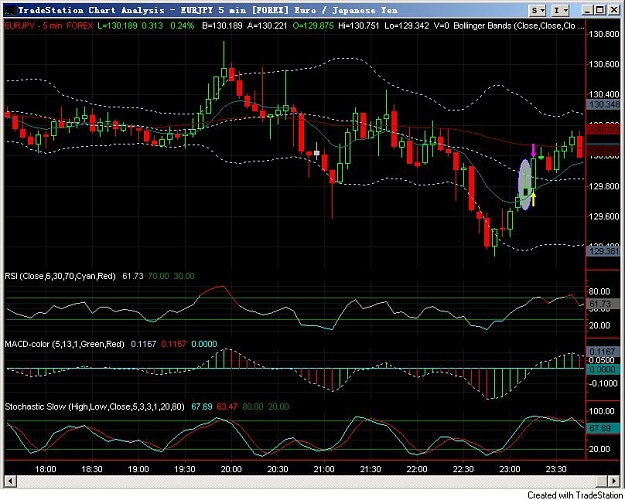Click the '22:30' time axis label
This screenshot has height=500, width=625.
[464, 469]
